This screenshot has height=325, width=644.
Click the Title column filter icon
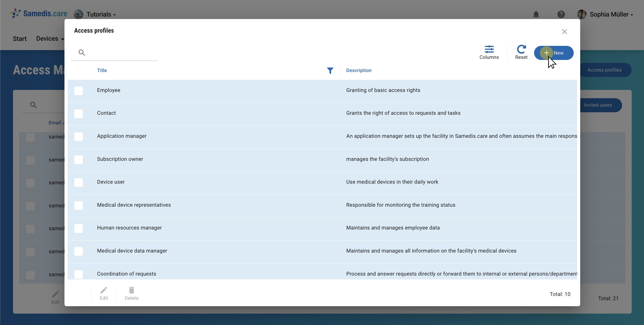(x=330, y=71)
